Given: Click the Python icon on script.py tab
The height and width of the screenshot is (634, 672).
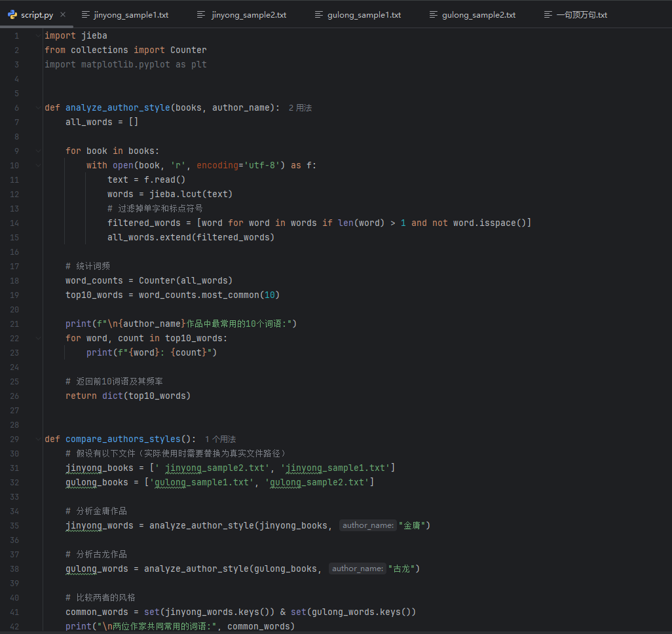Looking at the screenshot, I should coord(12,14).
